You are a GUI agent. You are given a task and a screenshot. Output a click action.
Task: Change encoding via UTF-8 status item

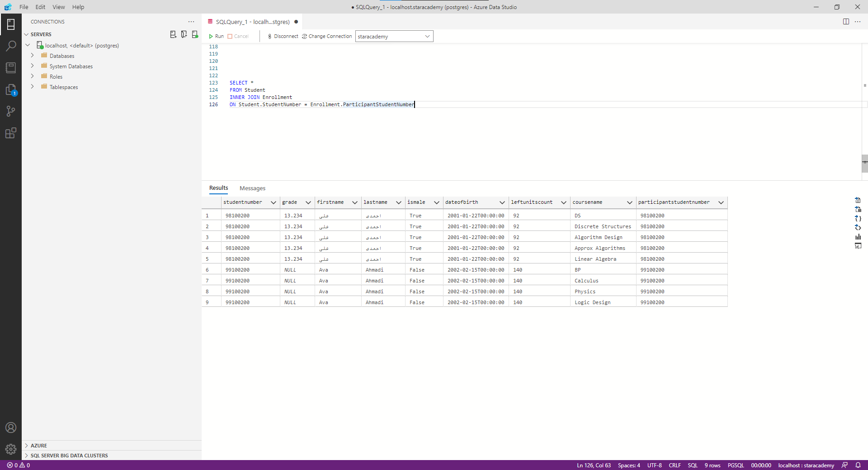point(654,465)
